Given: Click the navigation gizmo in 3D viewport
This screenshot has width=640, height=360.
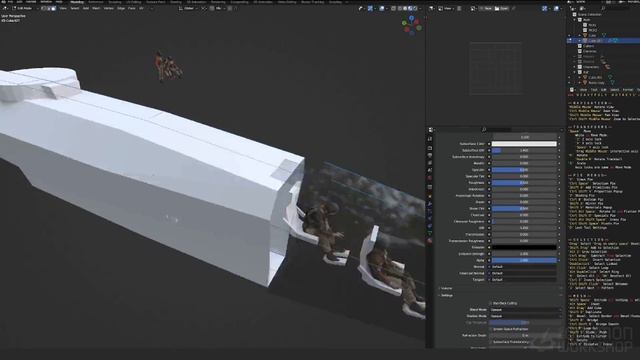Looking at the screenshot, I should tap(412, 25).
